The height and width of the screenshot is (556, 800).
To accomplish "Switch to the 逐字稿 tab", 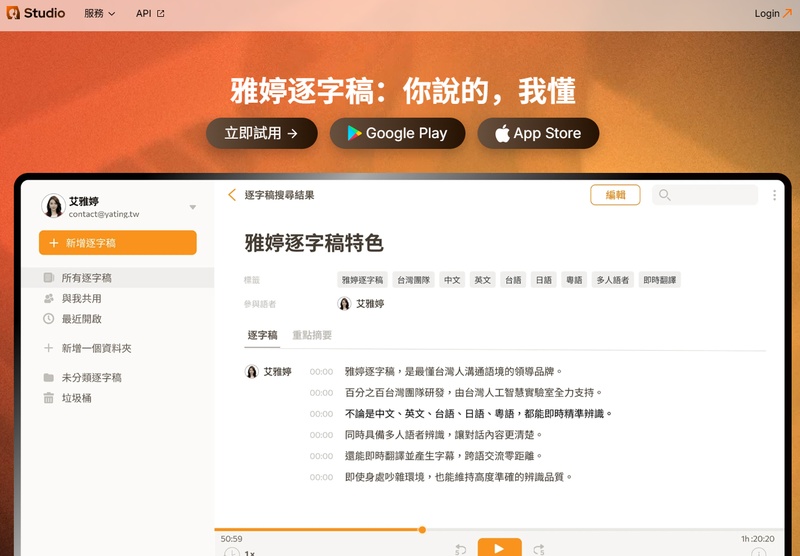I will point(262,335).
